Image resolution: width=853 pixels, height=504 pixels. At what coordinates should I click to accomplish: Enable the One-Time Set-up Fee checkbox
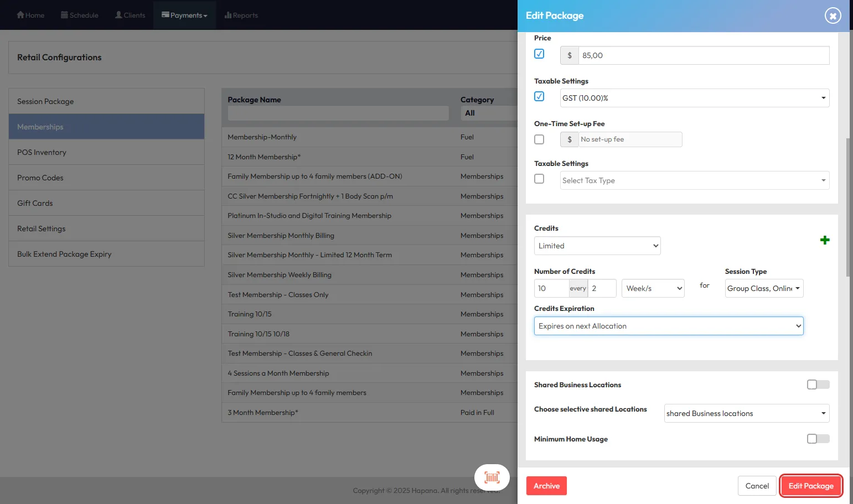coord(539,139)
